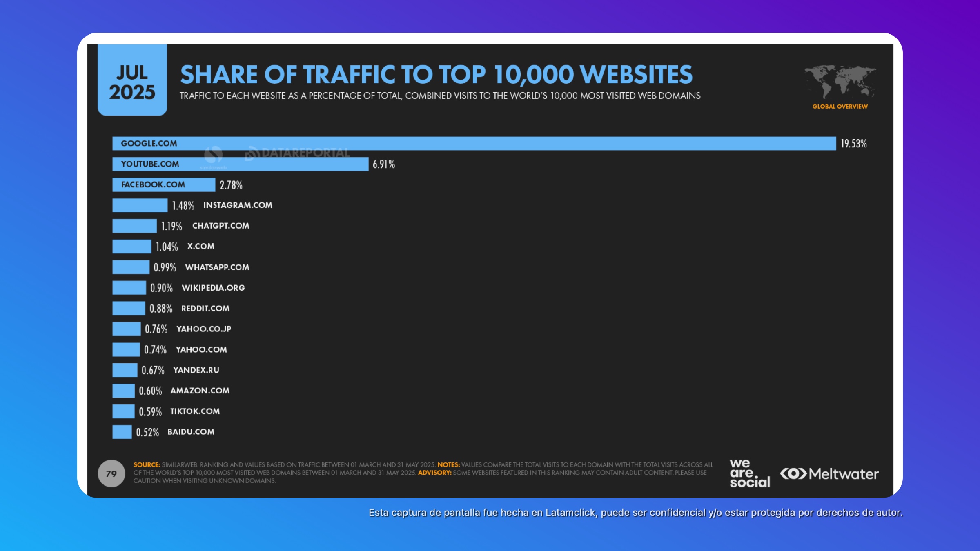Click the Wikipedia.org label
This screenshot has height=551, width=980.
point(213,288)
